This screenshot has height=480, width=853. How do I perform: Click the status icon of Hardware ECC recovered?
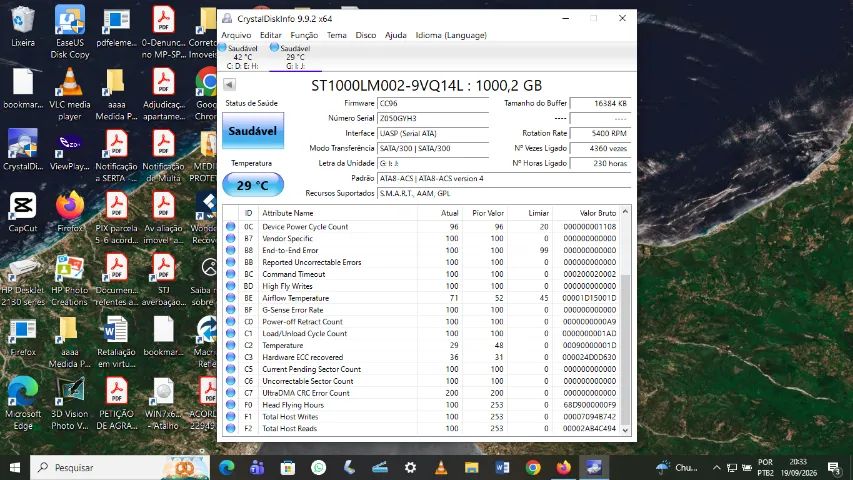[231, 357]
